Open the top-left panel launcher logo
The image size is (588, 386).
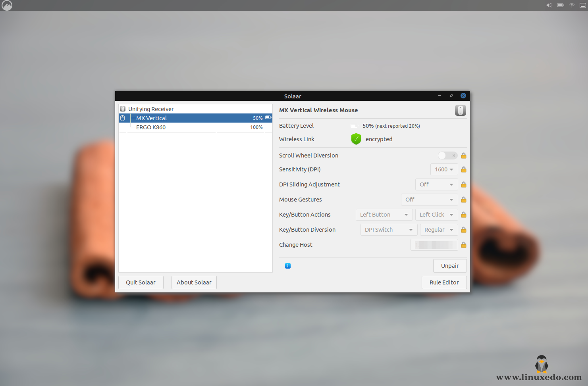coord(7,5)
